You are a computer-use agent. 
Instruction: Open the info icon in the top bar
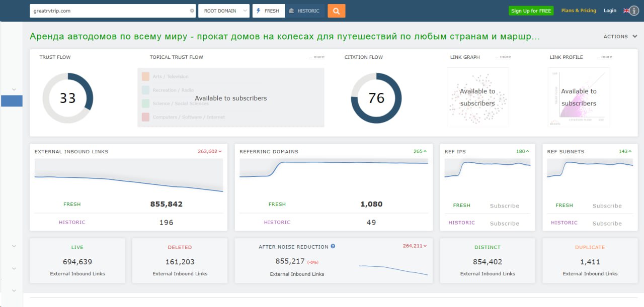pyautogui.click(x=634, y=11)
